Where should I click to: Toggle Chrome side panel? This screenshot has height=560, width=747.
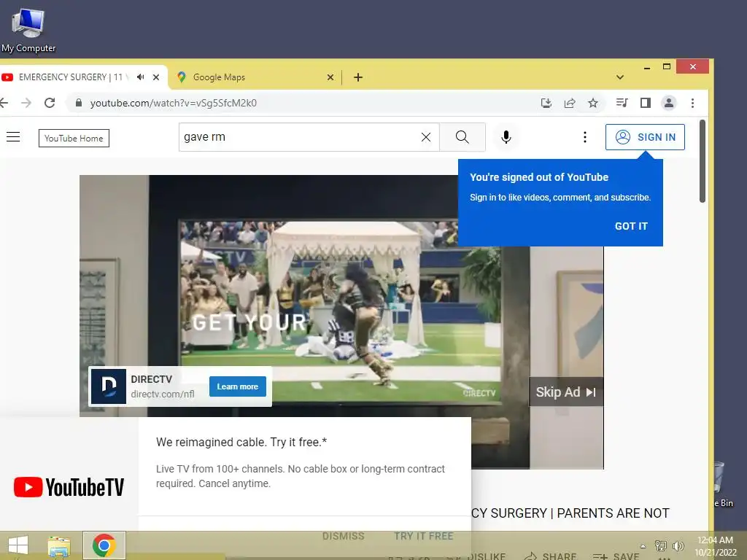(x=646, y=103)
